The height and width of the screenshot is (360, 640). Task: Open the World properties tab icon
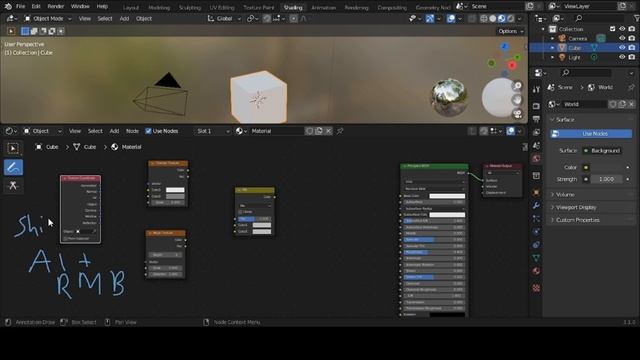536,158
